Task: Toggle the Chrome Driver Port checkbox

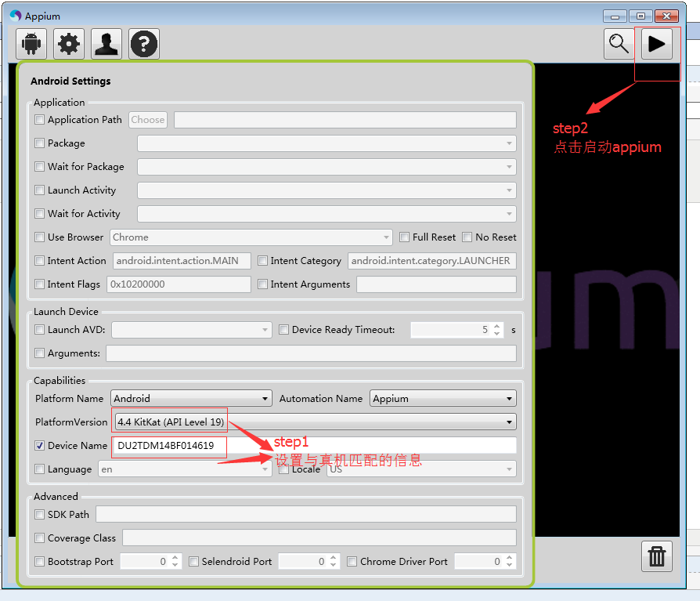Action: (352, 562)
